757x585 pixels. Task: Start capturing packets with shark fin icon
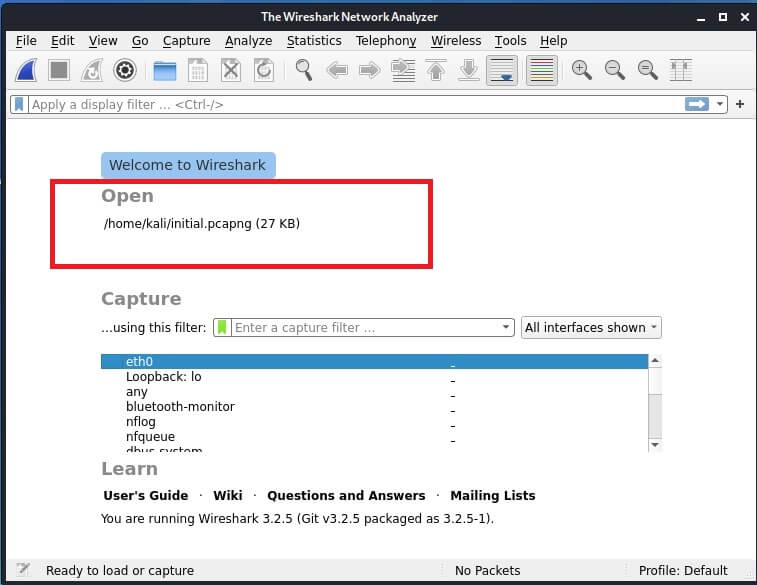tap(26, 70)
